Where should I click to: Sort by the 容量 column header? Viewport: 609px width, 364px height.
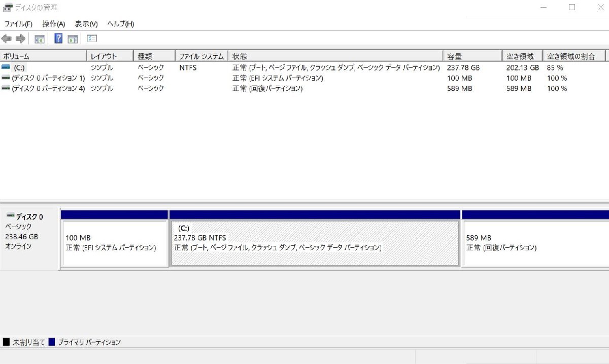pyautogui.click(x=472, y=56)
